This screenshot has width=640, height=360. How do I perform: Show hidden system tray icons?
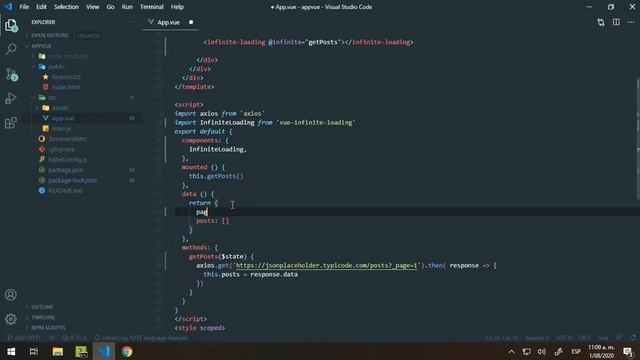511,351
